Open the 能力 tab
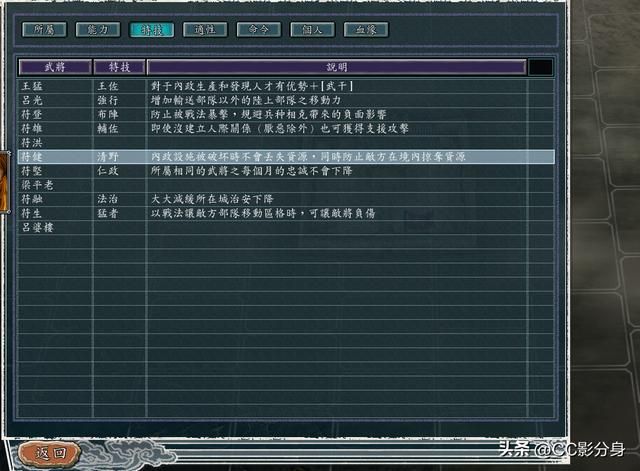The width and height of the screenshot is (640, 471). (98, 30)
